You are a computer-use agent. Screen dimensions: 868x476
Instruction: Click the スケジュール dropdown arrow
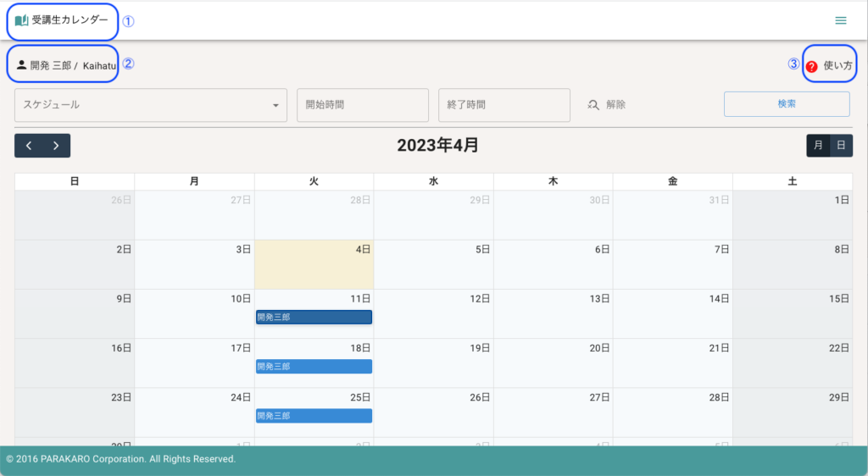click(x=275, y=106)
